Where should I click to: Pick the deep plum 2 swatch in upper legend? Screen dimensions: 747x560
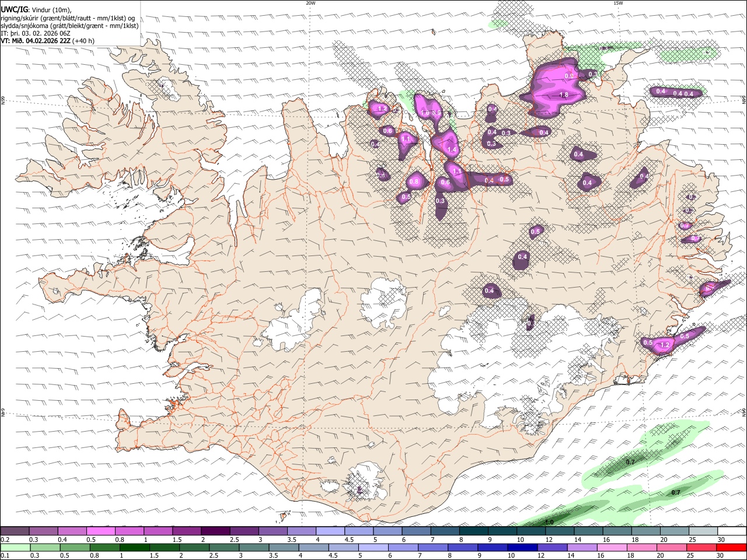[215, 531]
